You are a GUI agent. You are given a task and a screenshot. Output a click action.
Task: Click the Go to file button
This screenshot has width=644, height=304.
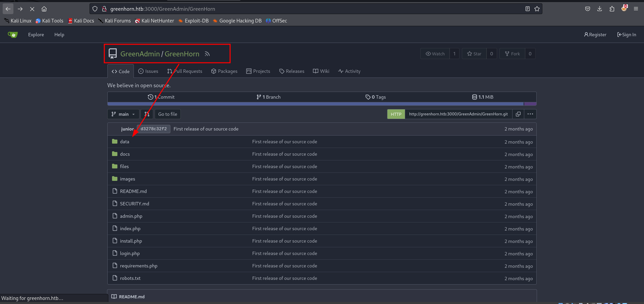pyautogui.click(x=168, y=114)
